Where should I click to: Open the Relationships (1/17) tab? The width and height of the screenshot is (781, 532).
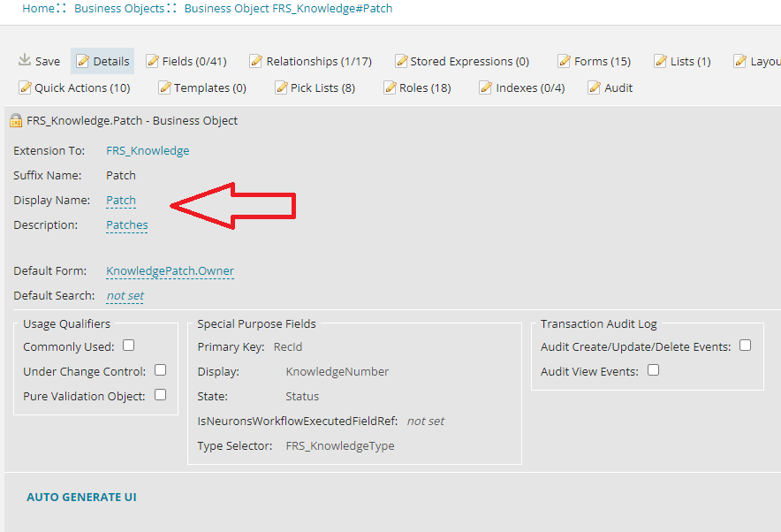311,61
